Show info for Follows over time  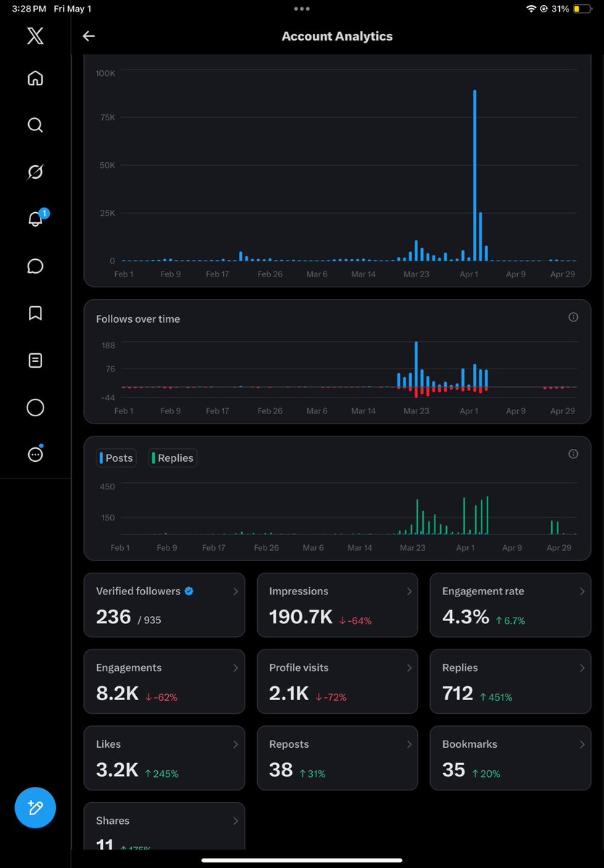(573, 317)
